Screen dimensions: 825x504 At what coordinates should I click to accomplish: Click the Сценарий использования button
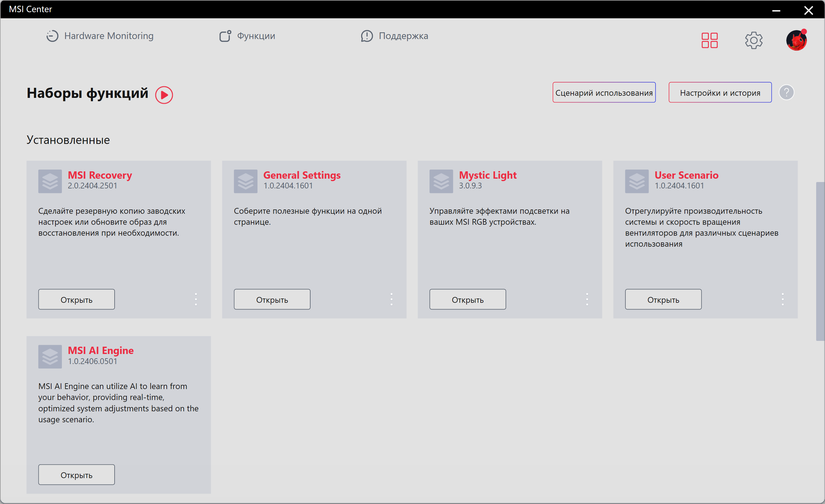(x=604, y=92)
